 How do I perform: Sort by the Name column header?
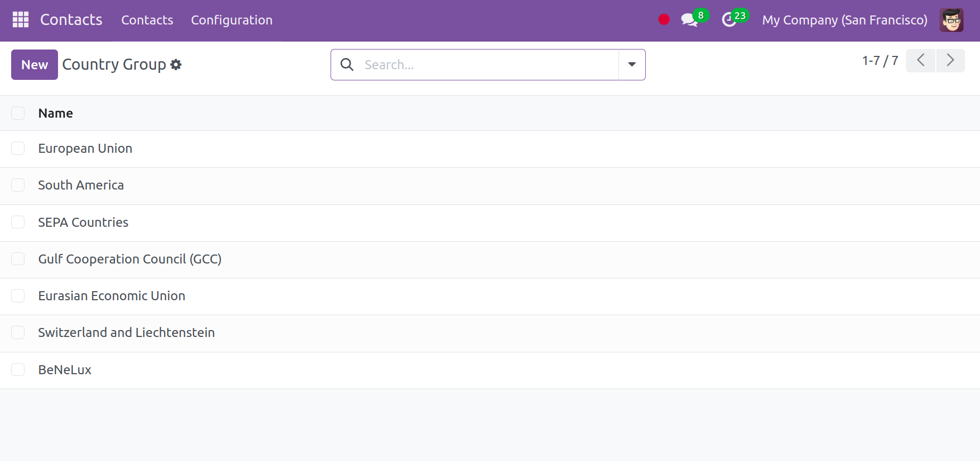point(55,113)
